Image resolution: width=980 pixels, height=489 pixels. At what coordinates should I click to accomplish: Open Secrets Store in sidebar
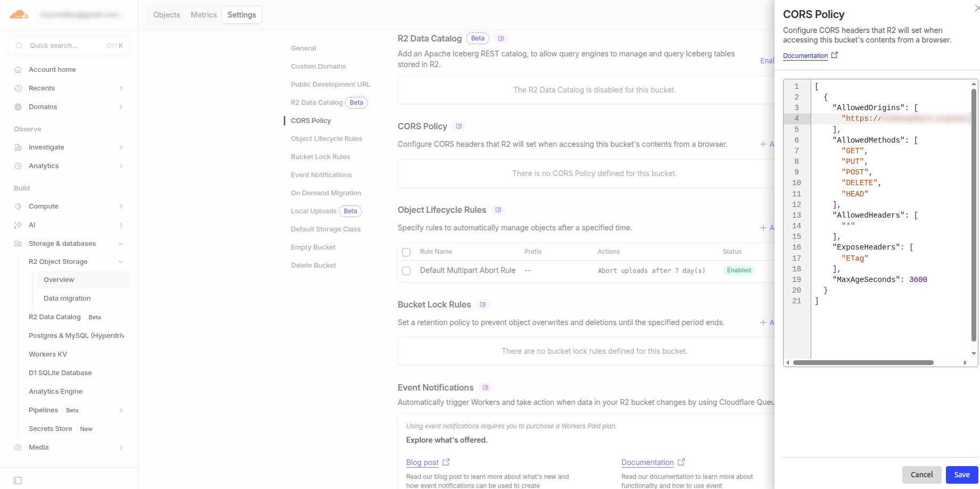51,429
